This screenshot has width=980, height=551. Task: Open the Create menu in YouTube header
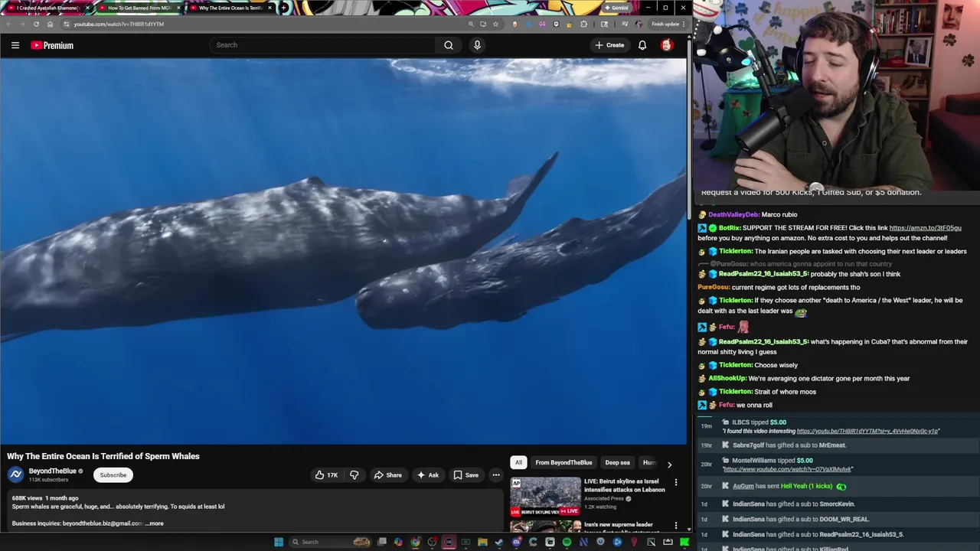tap(609, 45)
